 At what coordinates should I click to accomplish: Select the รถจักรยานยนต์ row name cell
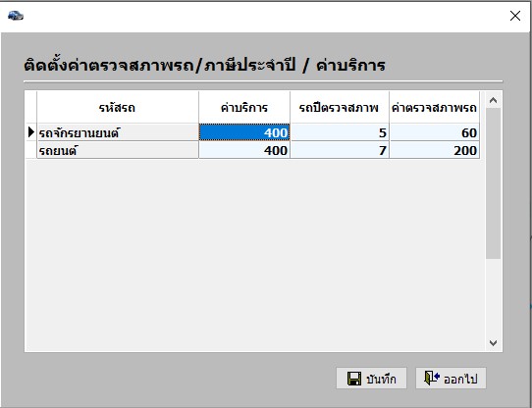coord(118,132)
